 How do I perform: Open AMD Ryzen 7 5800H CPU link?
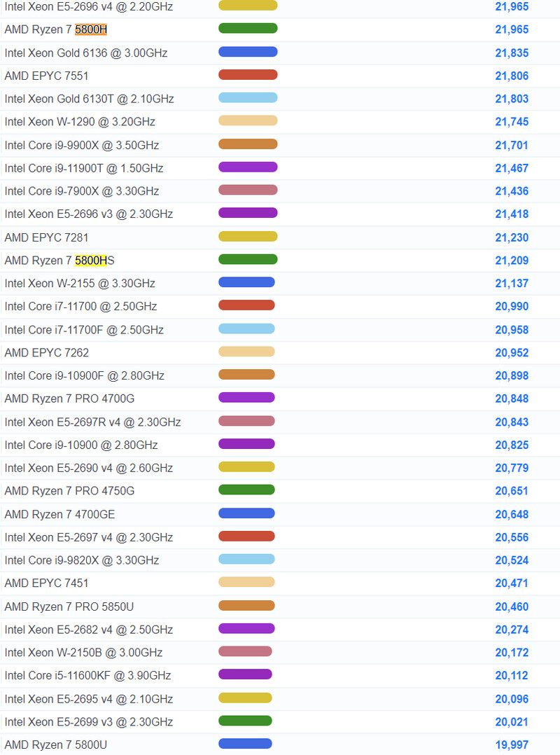(x=56, y=29)
